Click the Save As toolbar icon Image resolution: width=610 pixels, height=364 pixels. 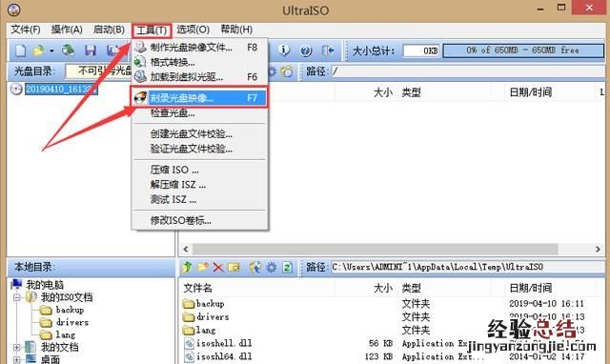pyautogui.click(x=113, y=51)
